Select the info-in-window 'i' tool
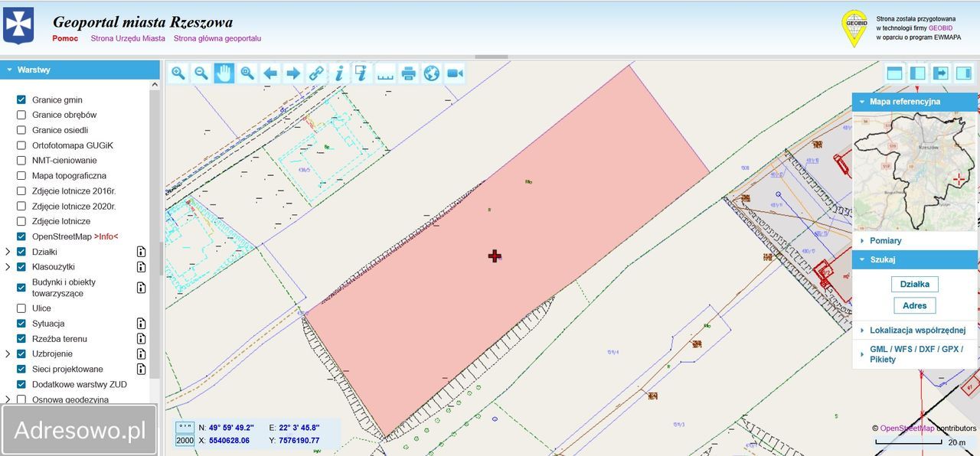The image size is (980, 456). (x=362, y=73)
